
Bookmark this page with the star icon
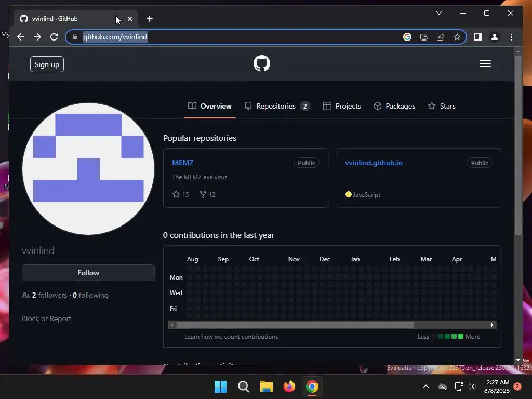pyautogui.click(x=457, y=37)
